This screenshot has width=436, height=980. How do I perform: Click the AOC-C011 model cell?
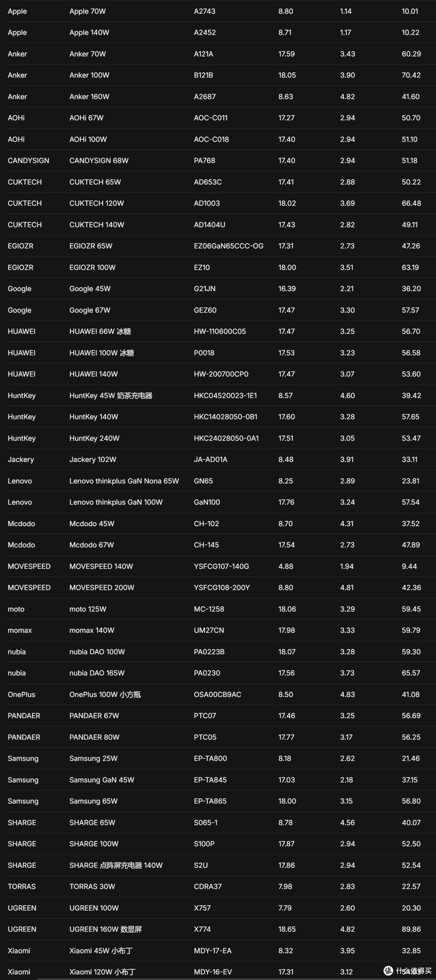click(211, 118)
